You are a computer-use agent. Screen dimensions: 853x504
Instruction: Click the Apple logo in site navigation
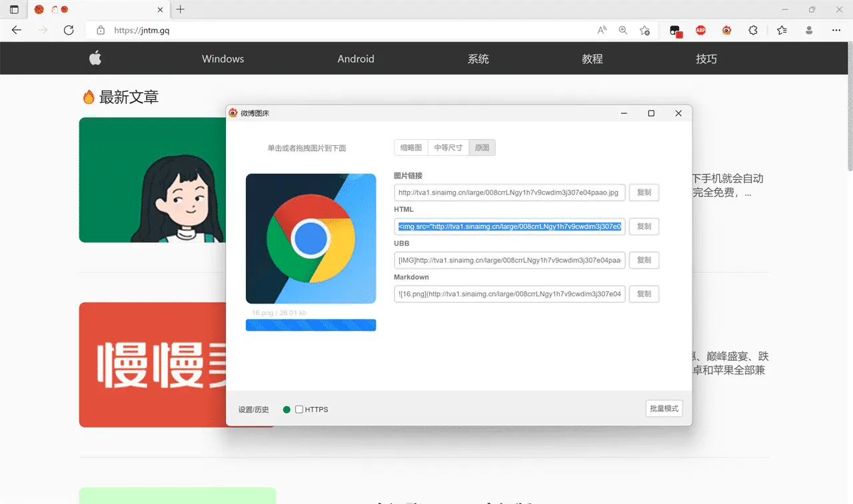click(x=95, y=59)
